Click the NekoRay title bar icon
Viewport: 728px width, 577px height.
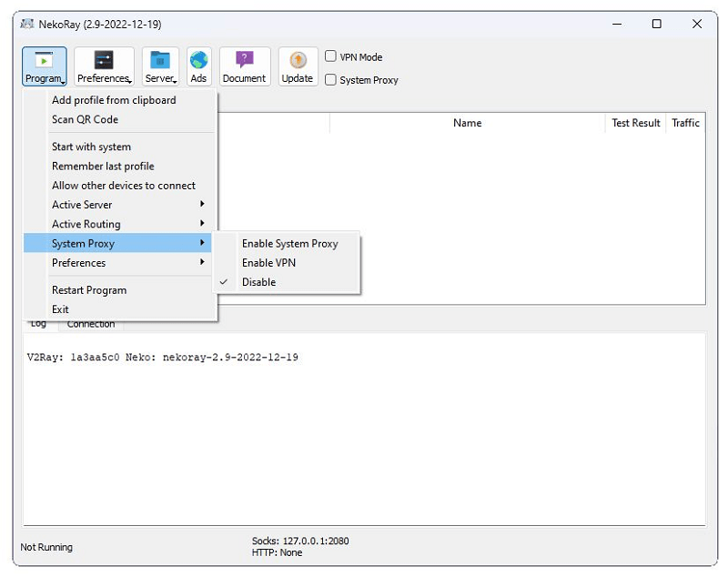[x=26, y=24]
